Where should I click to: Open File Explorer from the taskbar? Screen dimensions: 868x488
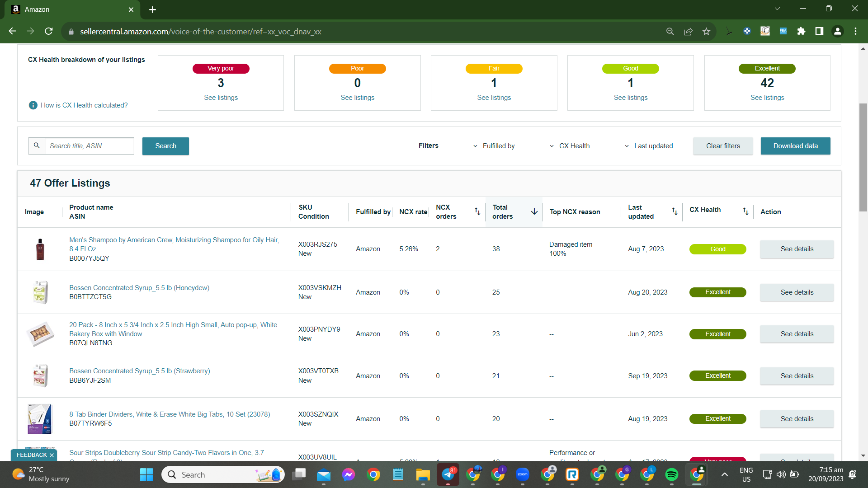point(423,474)
